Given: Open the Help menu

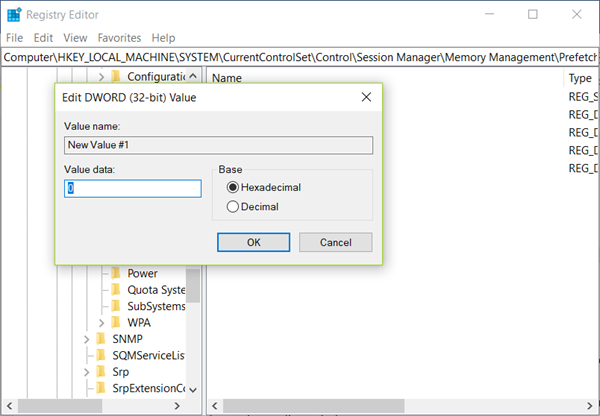Looking at the screenshot, I should point(163,38).
